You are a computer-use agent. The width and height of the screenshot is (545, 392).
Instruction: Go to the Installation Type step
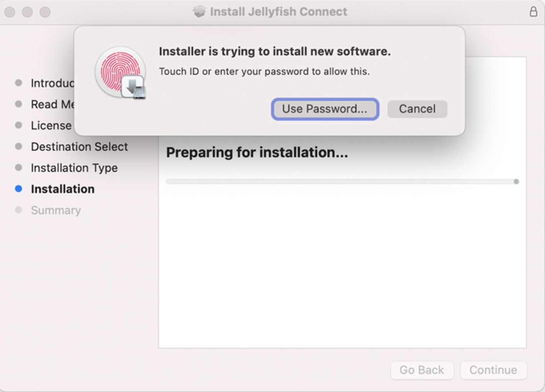click(x=74, y=168)
